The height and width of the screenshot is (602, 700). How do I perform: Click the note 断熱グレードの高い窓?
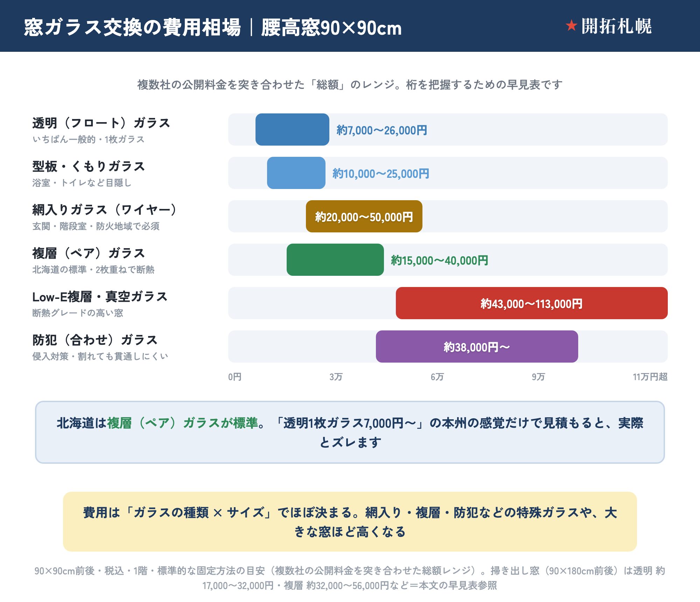tap(78, 313)
